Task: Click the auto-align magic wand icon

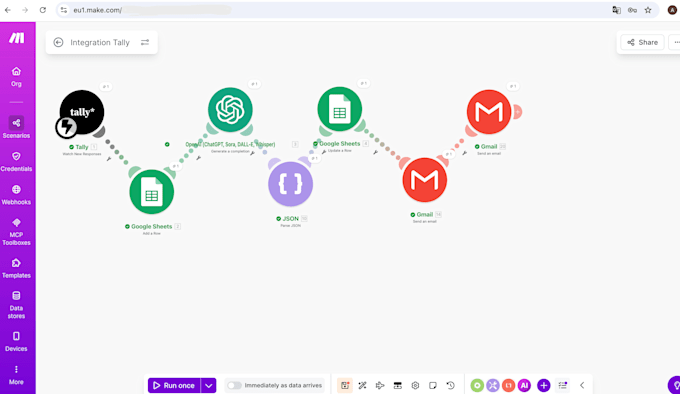Action: [363, 385]
